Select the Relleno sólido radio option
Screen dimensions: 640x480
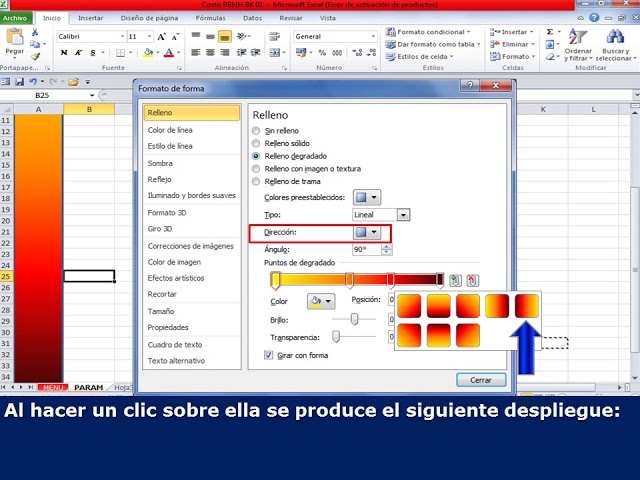pyautogui.click(x=257, y=144)
